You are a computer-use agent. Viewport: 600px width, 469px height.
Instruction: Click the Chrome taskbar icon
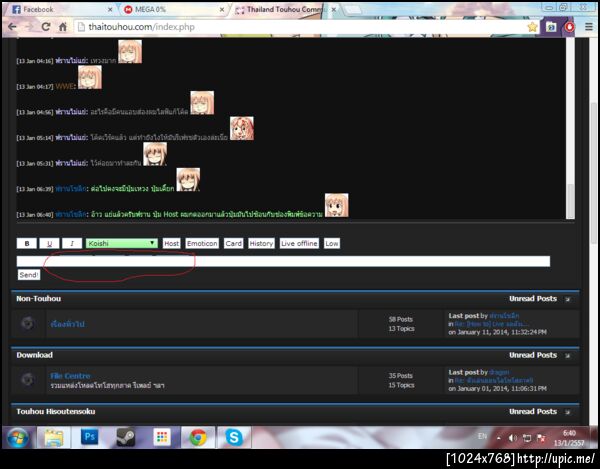click(198, 437)
